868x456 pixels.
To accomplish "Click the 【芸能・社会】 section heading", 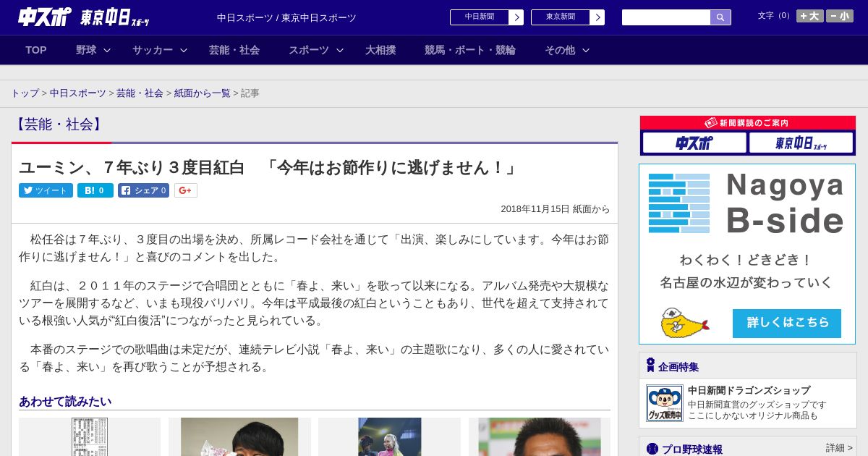I will pyautogui.click(x=59, y=124).
